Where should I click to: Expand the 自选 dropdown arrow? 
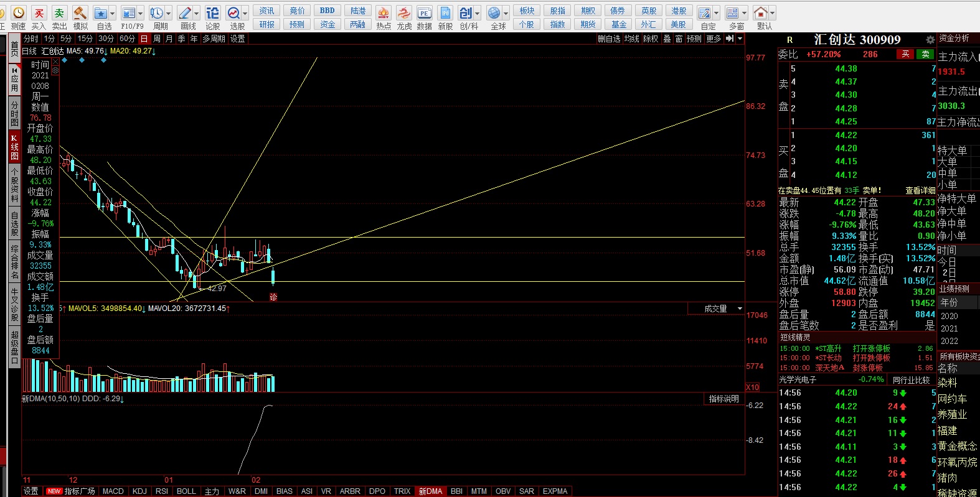coord(113,12)
